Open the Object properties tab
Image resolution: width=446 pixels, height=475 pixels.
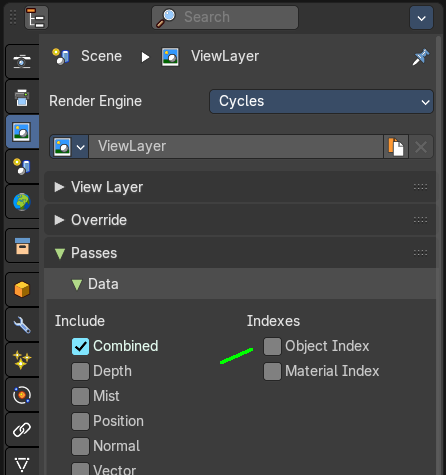tap(22, 289)
